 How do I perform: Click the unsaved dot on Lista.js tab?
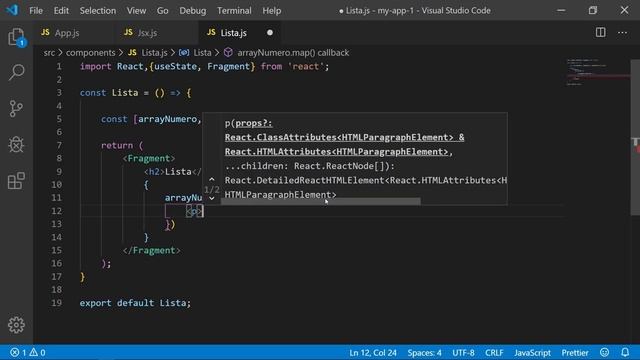270,33
